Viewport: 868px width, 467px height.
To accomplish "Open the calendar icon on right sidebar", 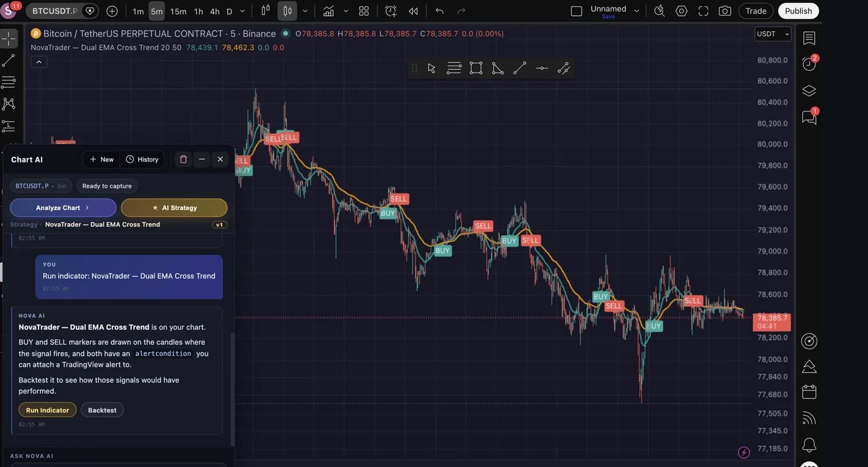I will (809, 392).
